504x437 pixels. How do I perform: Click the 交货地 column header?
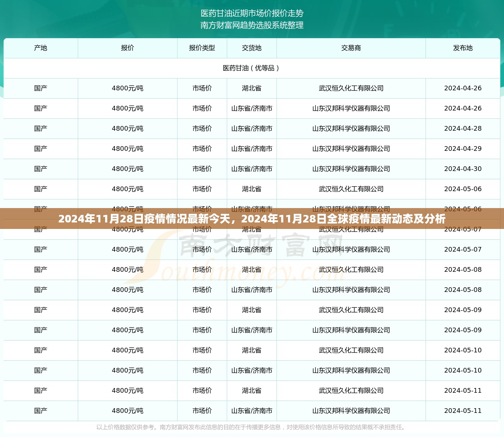pos(252,48)
